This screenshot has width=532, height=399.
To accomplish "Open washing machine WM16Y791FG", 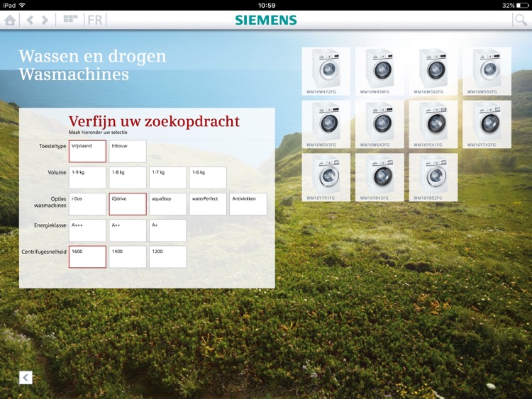I will (x=326, y=177).
